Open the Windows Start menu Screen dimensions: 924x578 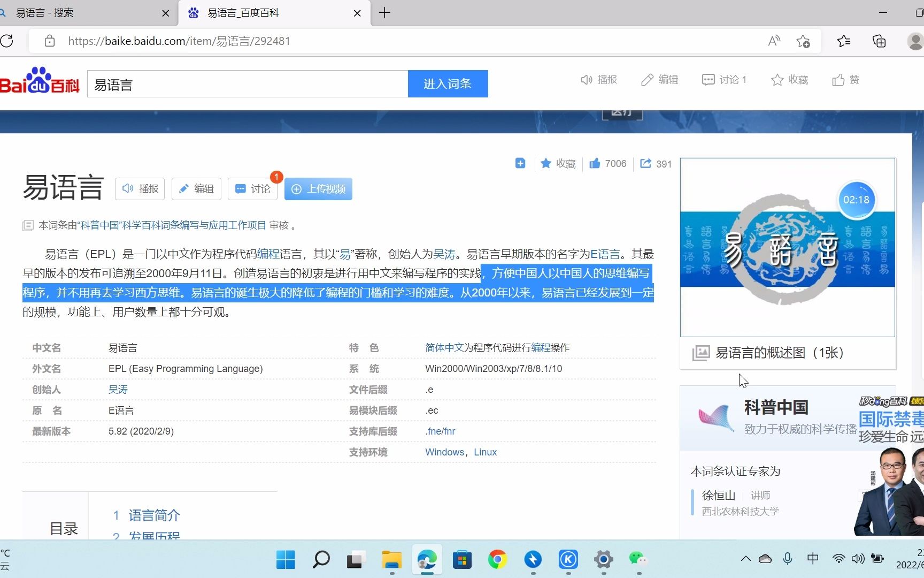click(x=286, y=560)
